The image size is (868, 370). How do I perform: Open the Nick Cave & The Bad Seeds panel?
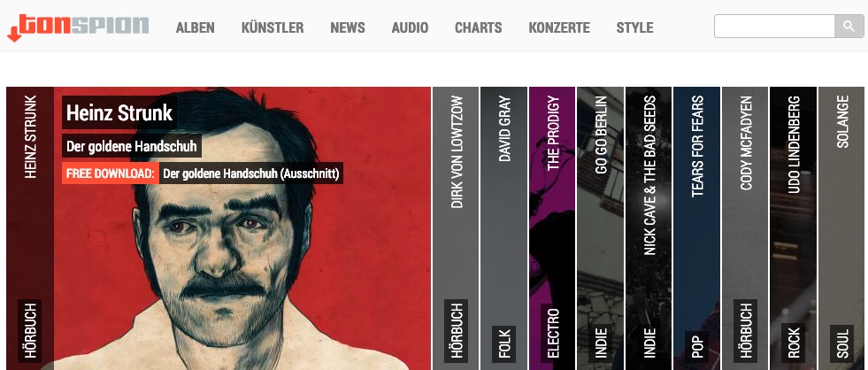pos(649,228)
